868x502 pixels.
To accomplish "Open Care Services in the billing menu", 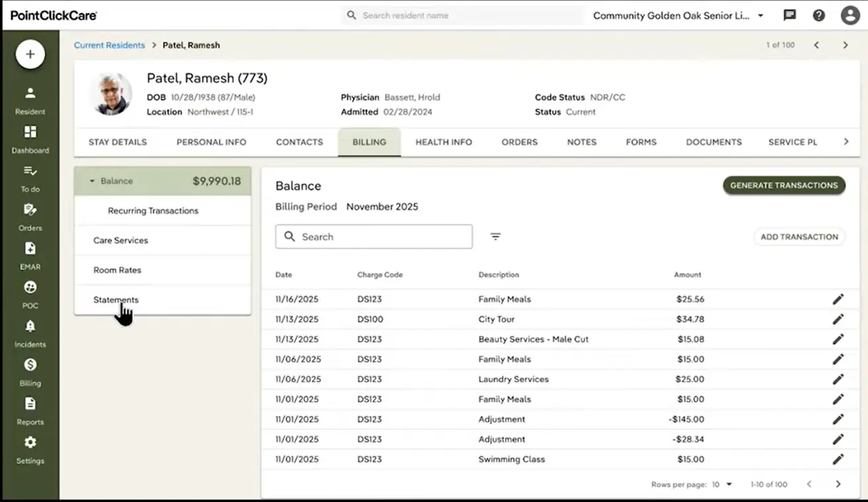I will [163, 240].
